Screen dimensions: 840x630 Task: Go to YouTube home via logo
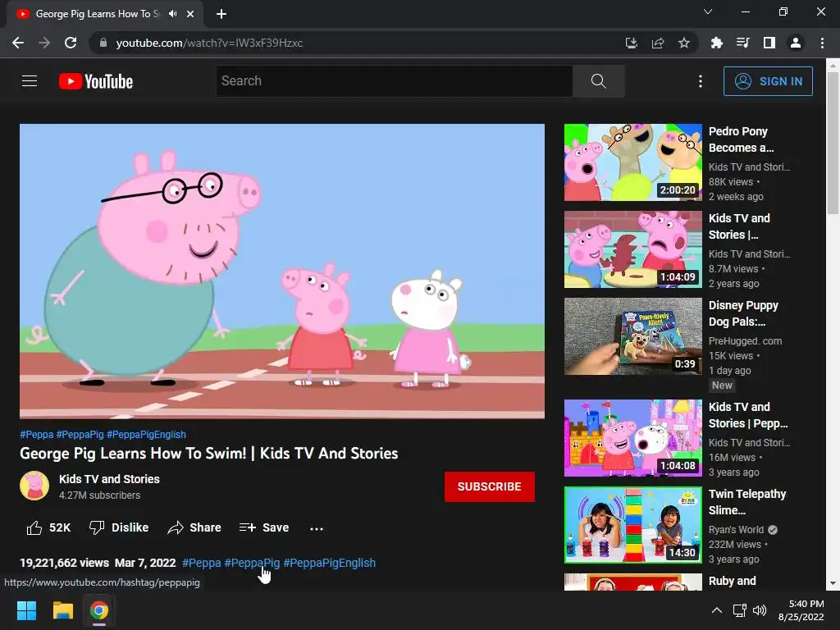96,81
